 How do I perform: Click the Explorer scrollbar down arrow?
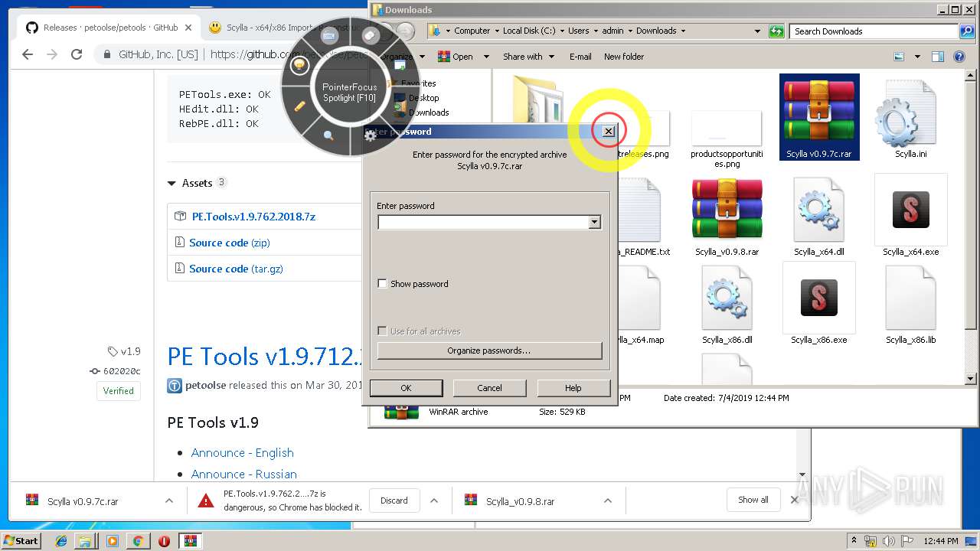pyautogui.click(x=971, y=379)
